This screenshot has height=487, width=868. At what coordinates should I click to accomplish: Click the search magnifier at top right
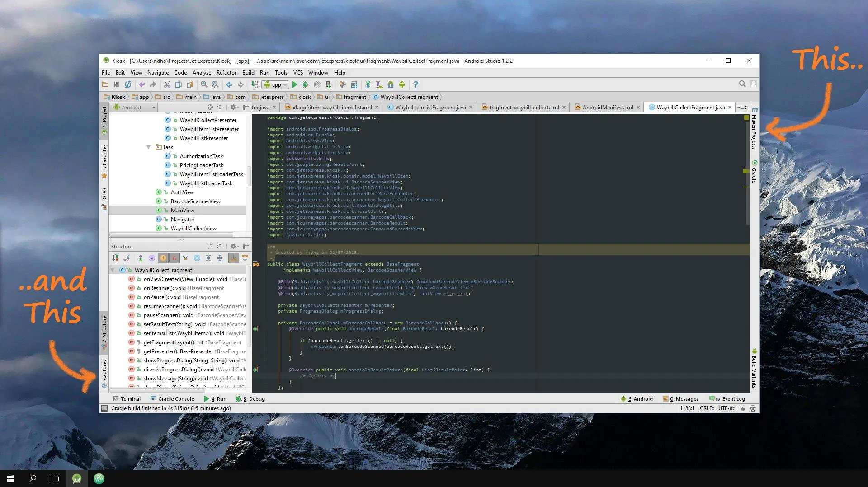pos(742,84)
